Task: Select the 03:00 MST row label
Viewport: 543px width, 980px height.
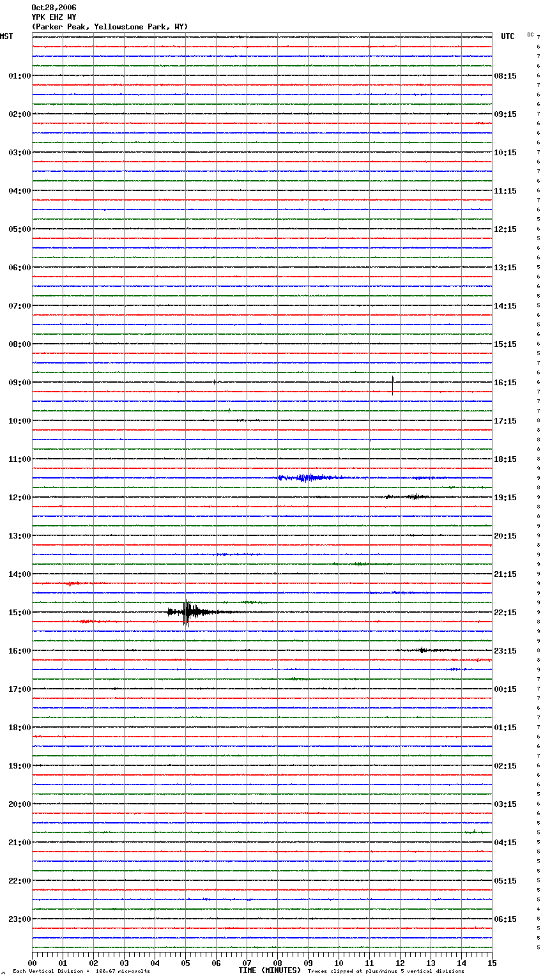Action: (x=20, y=153)
